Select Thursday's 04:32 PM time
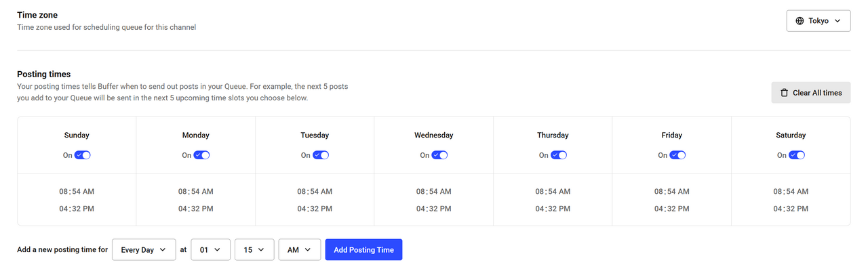Image resolution: width=868 pixels, height=269 pixels. [x=553, y=209]
